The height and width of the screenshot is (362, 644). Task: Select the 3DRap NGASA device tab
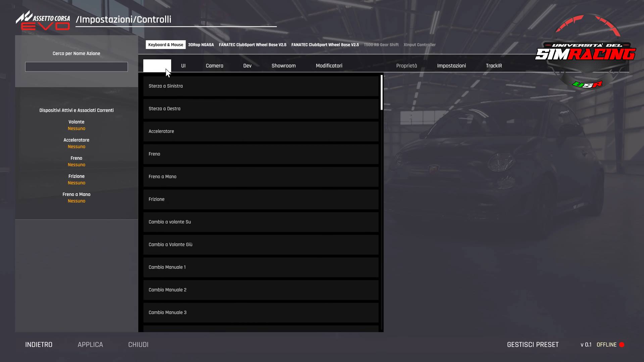(201, 44)
